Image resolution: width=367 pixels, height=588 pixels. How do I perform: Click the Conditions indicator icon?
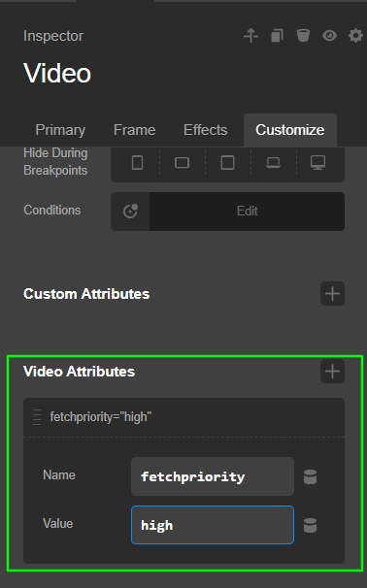[x=130, y=212]
